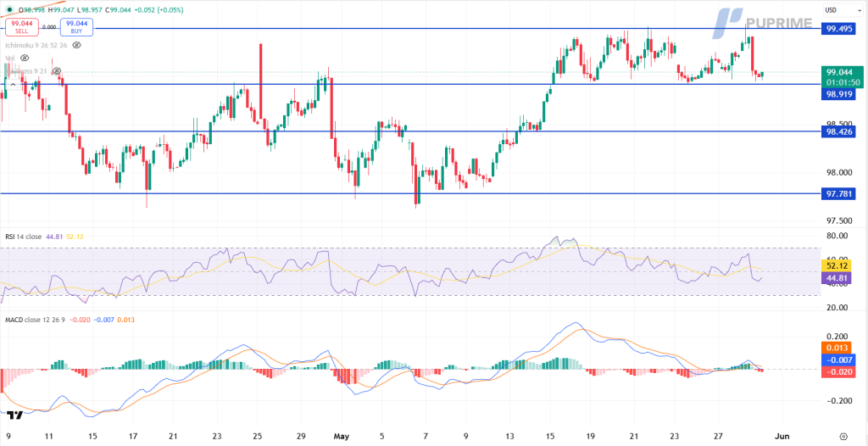Image resolution: width=868 pixels, height=446 pixels.
Task: Click the 0.000 spread value between Sell and Buy
Action: click(x=50, y=26)
